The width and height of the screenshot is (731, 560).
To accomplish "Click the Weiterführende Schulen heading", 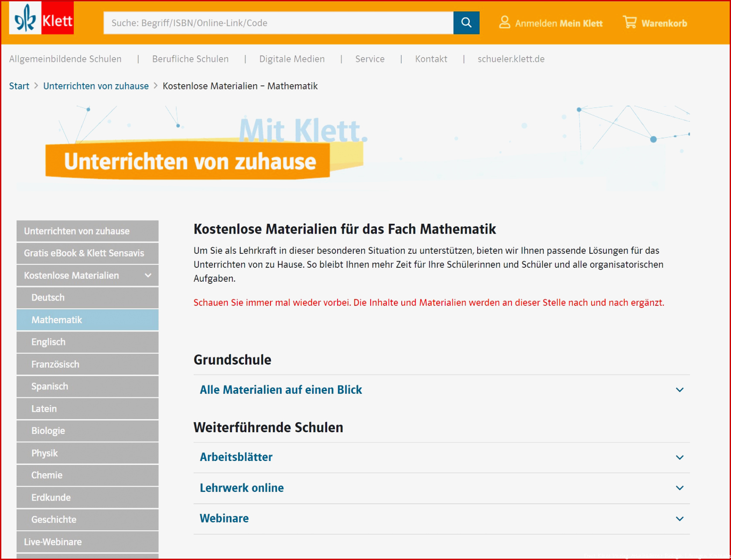I will [268, 427].
